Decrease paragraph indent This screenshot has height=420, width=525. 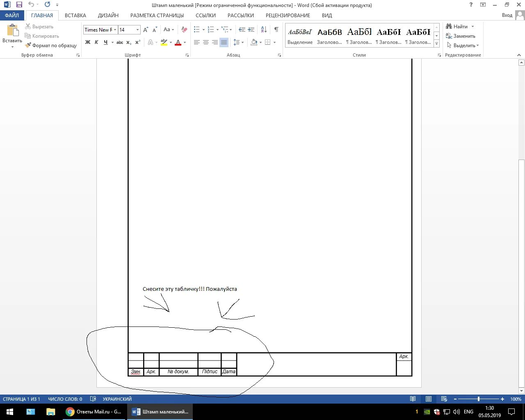pos(242,30)
